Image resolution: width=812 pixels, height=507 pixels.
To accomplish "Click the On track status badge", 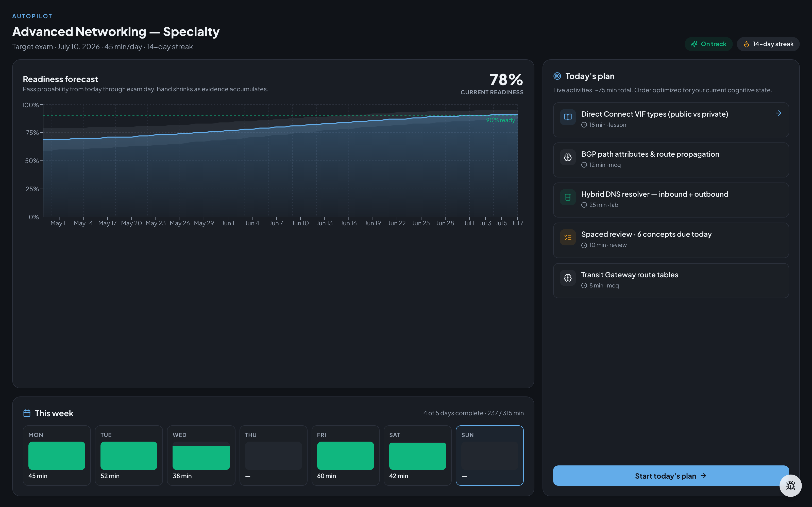I will pyautogui.click(x=708, y=44).
